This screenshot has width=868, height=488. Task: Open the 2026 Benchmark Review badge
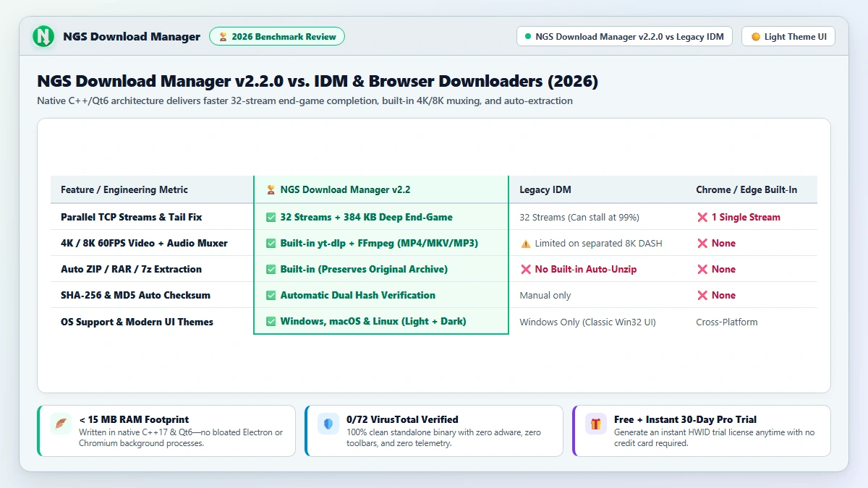(x=277, y=36)
